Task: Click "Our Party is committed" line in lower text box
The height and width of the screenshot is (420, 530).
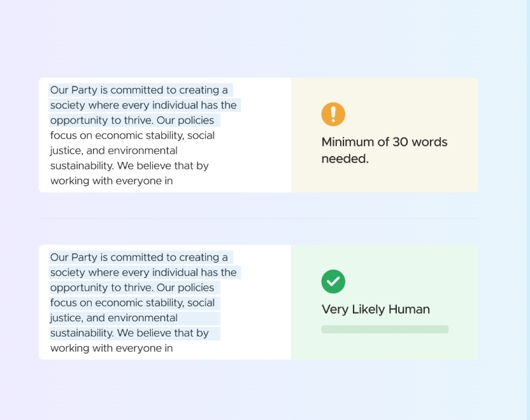Action: 139,257
